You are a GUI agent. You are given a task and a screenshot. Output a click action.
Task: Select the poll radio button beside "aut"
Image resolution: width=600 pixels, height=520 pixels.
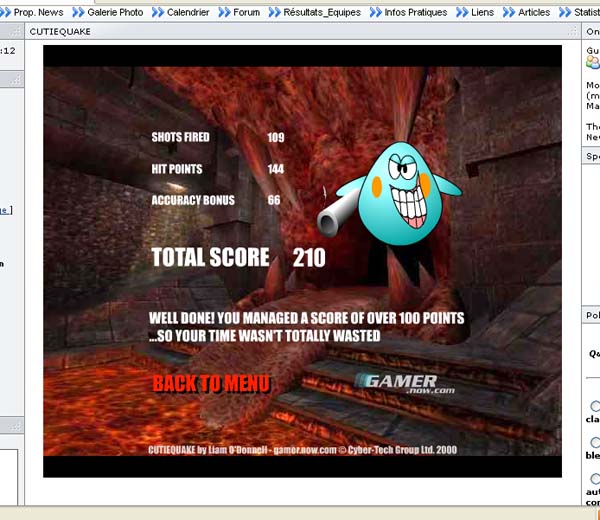click(595, 479)
